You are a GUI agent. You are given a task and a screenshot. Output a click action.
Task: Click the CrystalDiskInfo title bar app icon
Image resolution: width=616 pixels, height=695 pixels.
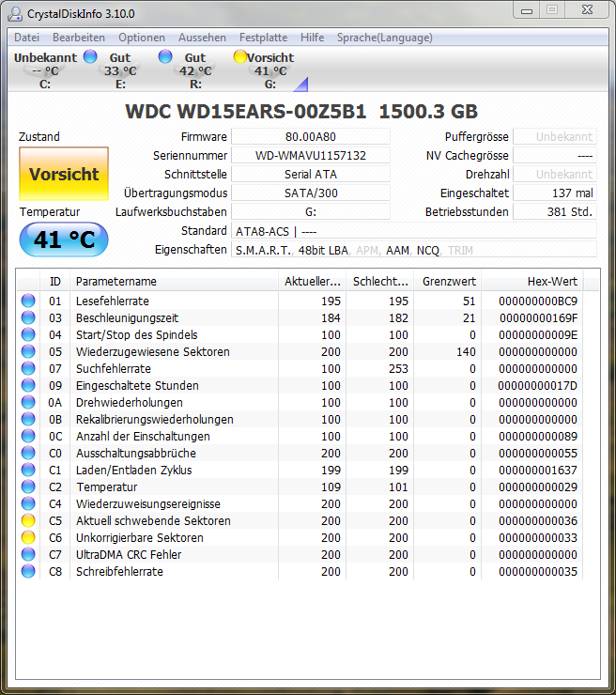tap(15, 14)
